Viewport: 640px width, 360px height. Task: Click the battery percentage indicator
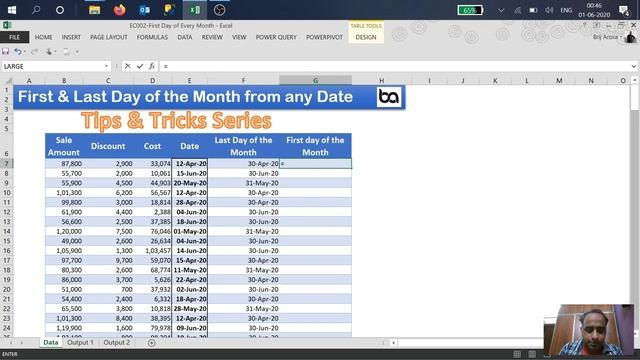click(x=471, y=10)
